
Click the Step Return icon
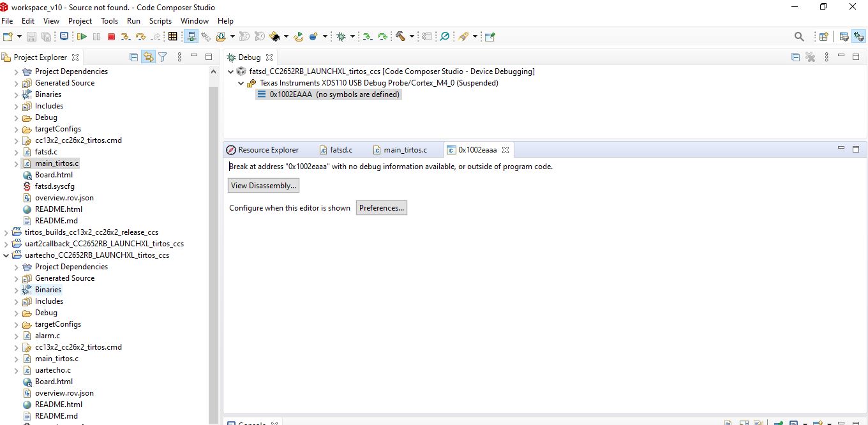[156, 36]
